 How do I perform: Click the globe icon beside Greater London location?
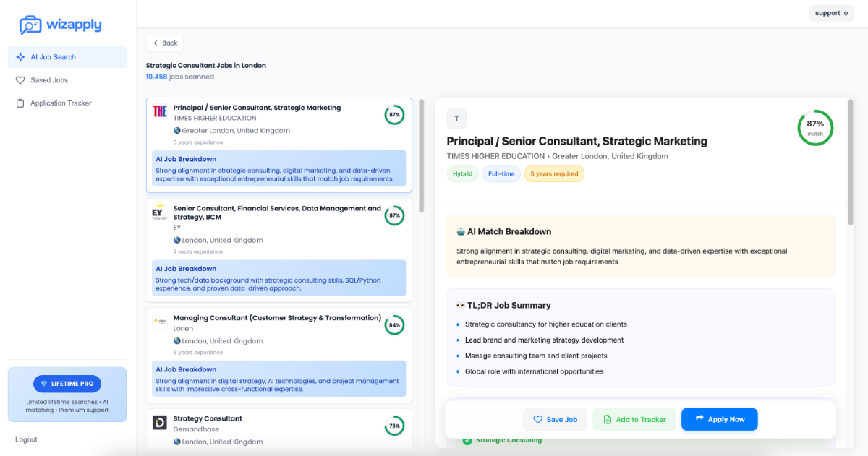pyautogui.click(x=177, y=131)
